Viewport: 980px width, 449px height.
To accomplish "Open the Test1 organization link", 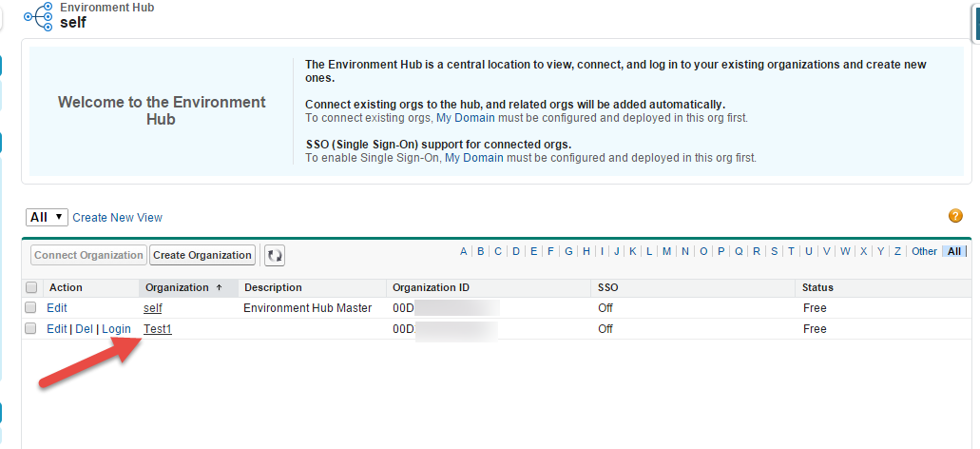I will coord(157,329).
